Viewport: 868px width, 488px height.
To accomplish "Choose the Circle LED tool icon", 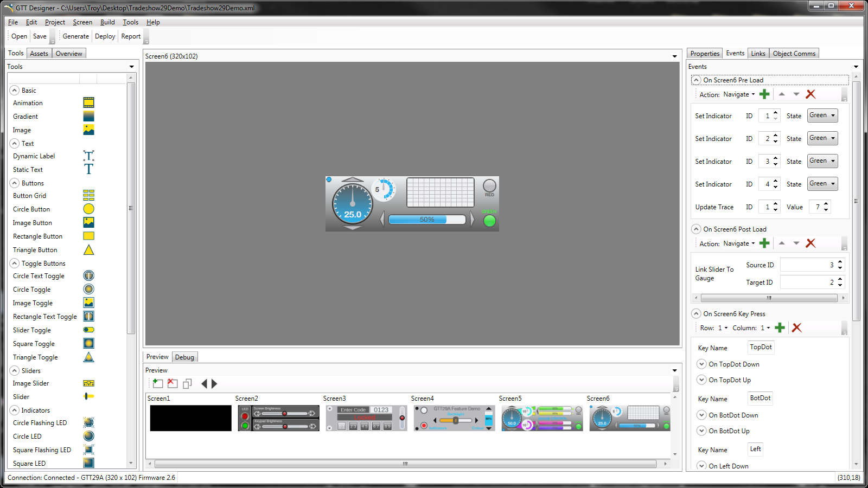I will pos(89,436).
